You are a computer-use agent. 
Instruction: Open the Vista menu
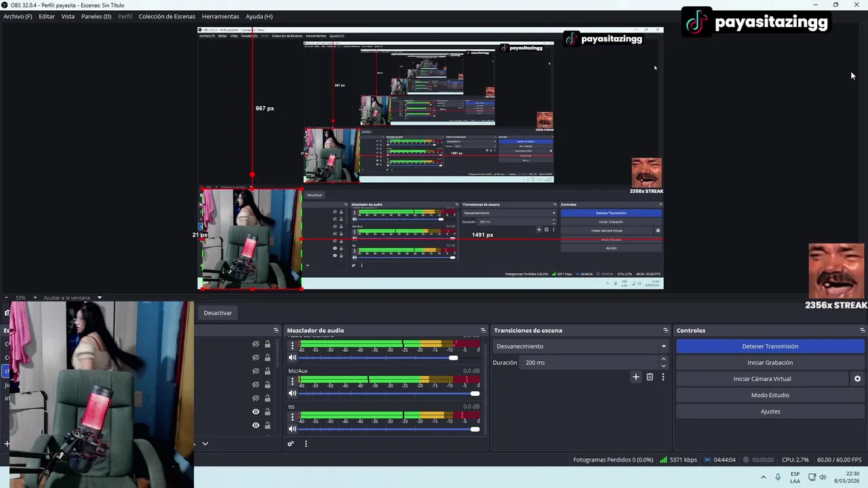[68, 16]
